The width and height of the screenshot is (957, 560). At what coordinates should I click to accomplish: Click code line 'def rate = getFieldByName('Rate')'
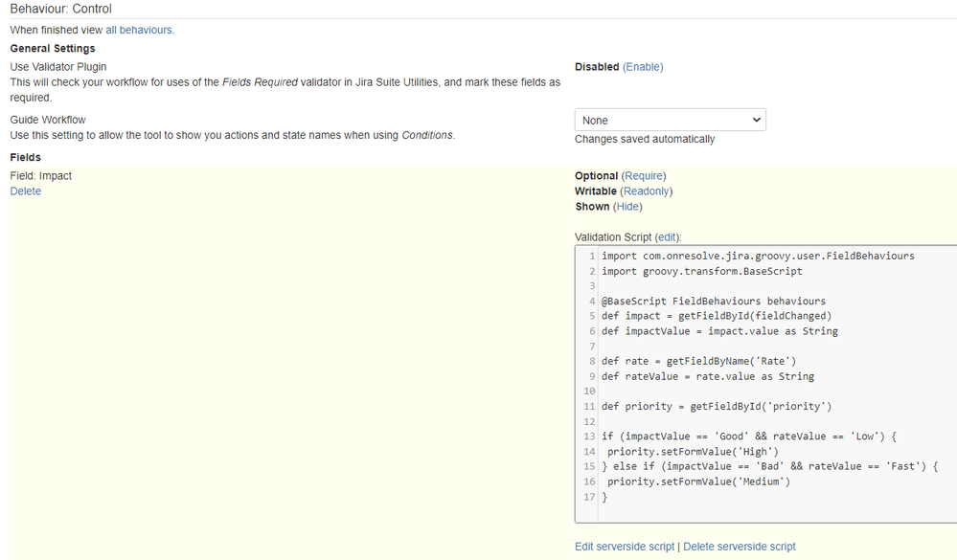click(698, 361)
